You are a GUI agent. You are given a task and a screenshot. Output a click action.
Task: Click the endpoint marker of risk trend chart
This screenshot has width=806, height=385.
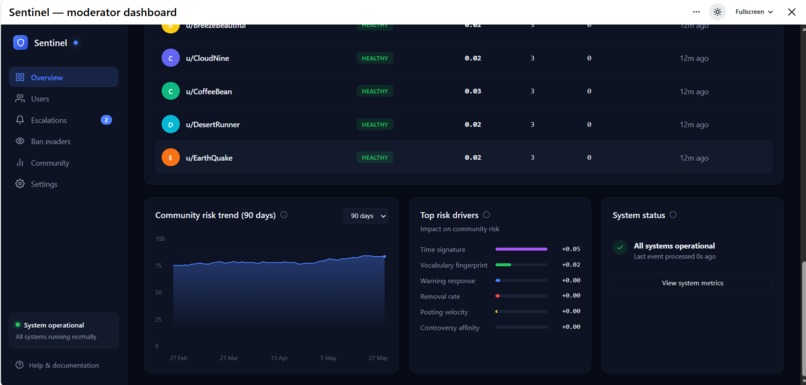[384, 256]
